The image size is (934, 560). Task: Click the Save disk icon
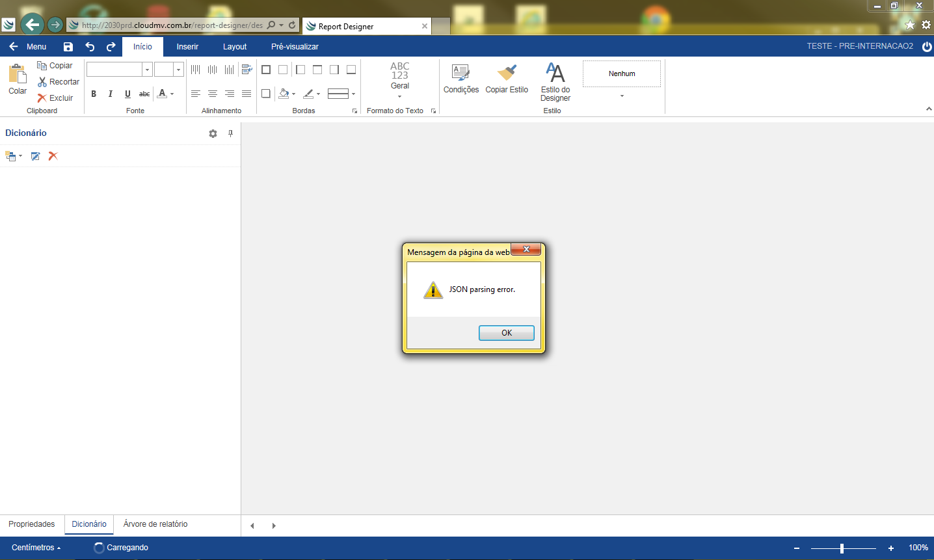coord(68,47)
